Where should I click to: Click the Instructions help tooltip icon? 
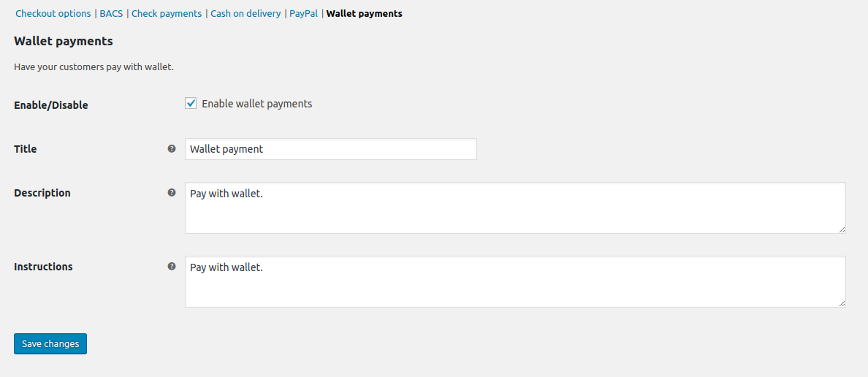pos(172,267)
